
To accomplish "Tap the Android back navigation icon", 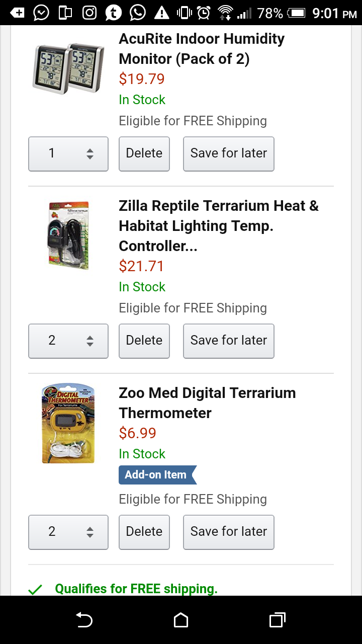I will tap(84, 620).
